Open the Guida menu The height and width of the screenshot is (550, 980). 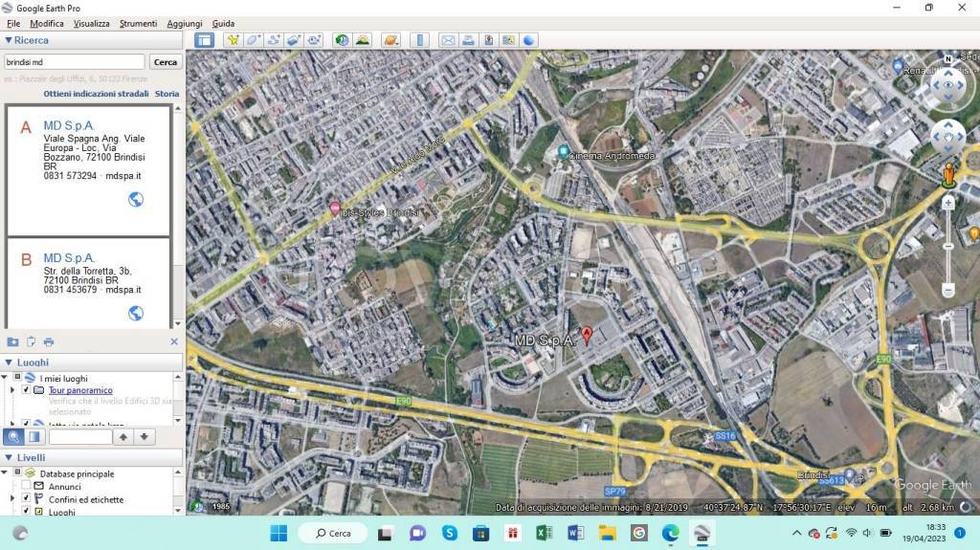[223, 23]
